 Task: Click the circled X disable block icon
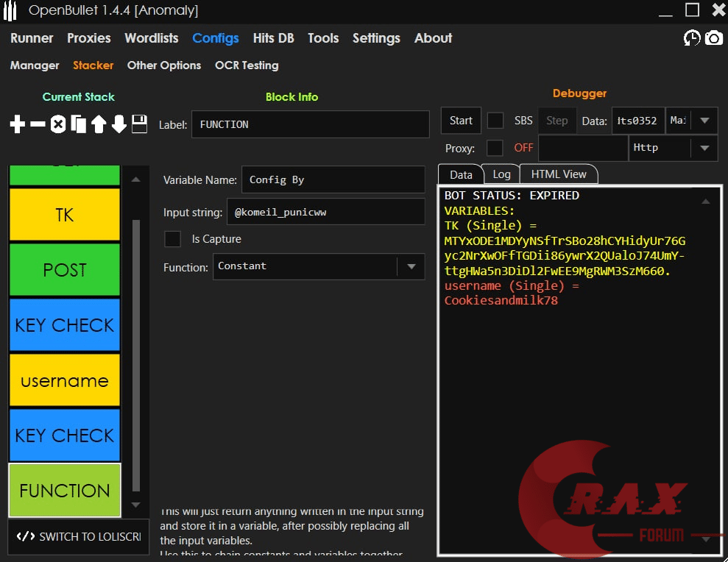pyautogui.click(x=58, y=125)
